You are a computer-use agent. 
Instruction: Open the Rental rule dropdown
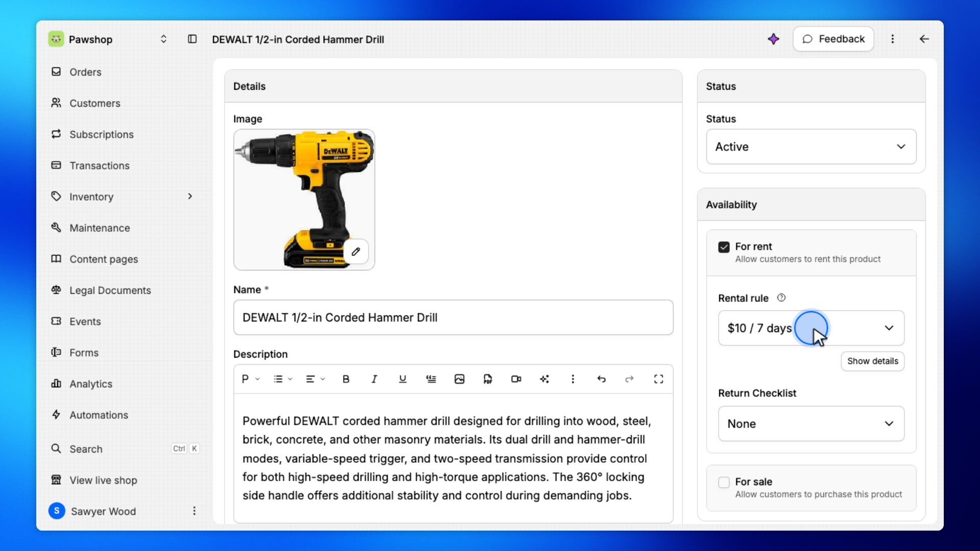pos(811,328)
